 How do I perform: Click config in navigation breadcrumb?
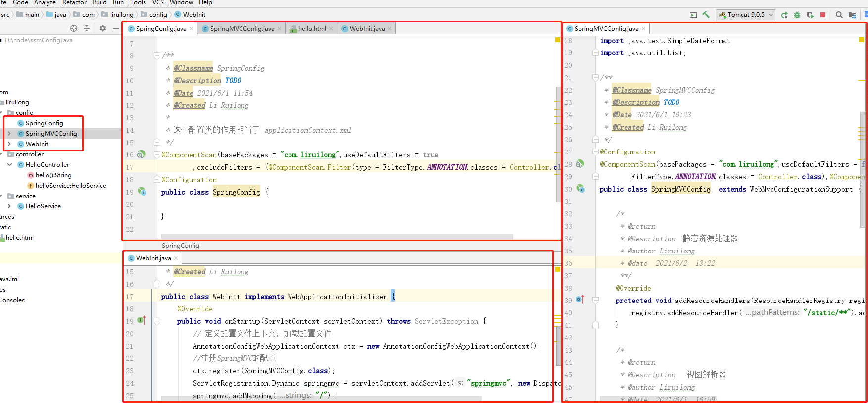tap(157, 15)
